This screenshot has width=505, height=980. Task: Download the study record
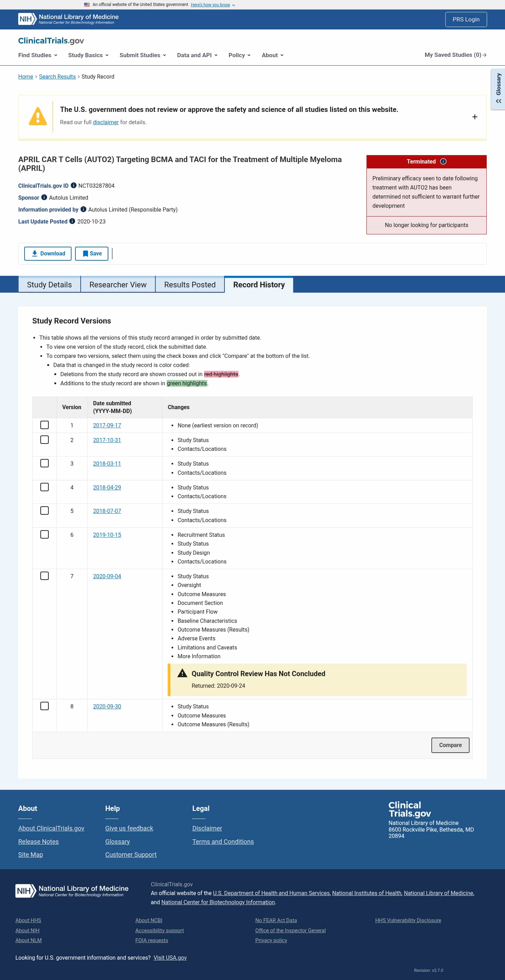click(48, 254)
